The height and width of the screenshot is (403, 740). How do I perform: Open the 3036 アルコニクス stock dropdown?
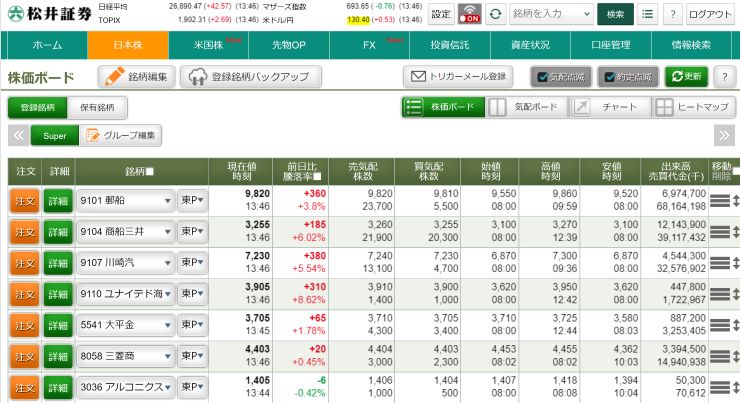click(x=126, y=387)
